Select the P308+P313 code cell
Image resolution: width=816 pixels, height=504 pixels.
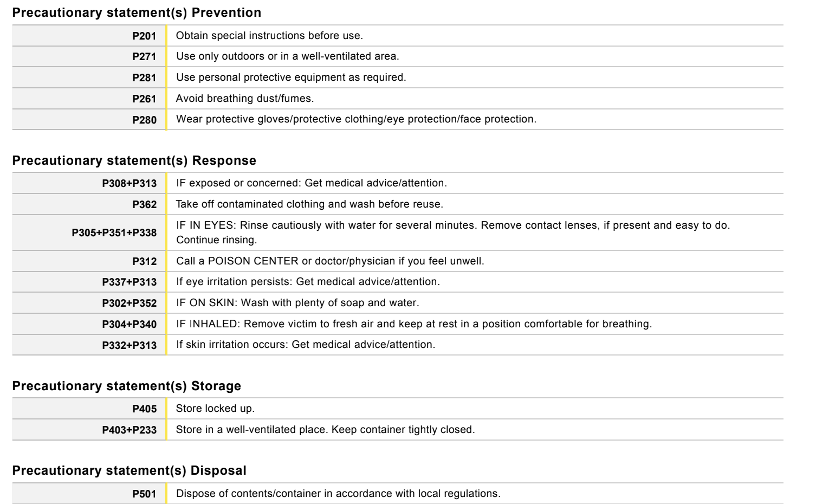pyautogui.click(x=129, y=183)
